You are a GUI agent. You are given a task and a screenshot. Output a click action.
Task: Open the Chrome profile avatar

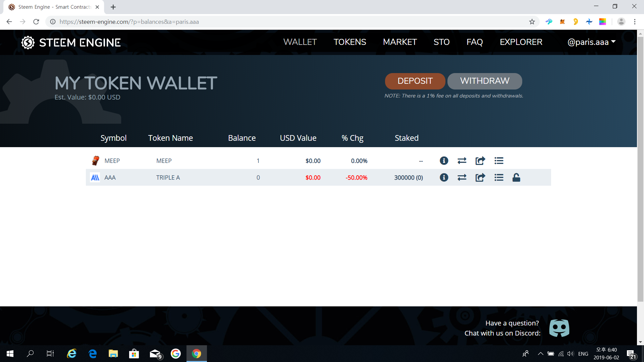621,22
